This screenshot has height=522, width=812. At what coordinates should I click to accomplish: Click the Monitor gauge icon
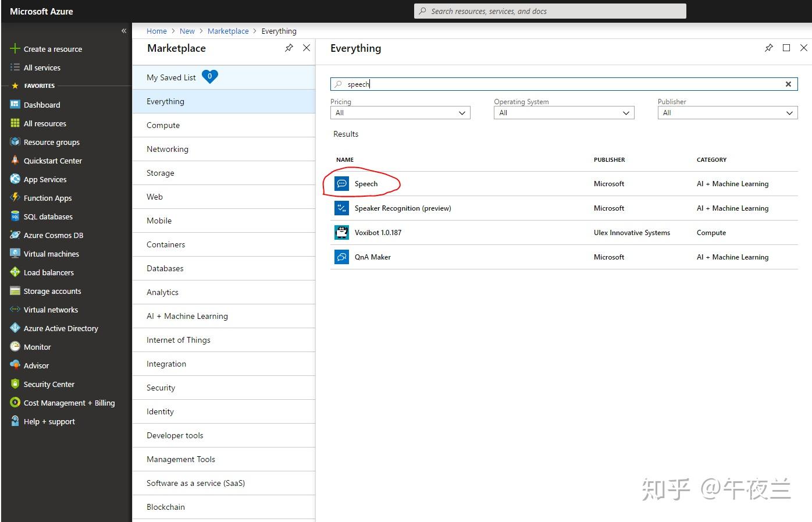click(15, 347)
